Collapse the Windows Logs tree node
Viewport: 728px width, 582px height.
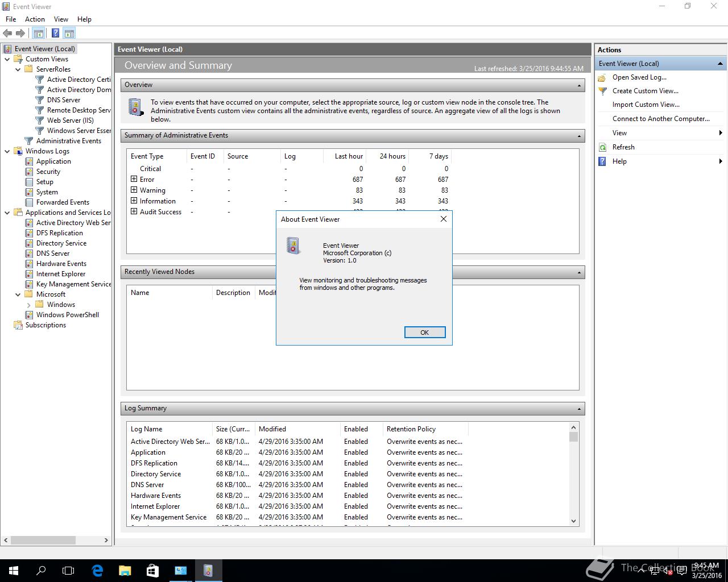point(7,151)
